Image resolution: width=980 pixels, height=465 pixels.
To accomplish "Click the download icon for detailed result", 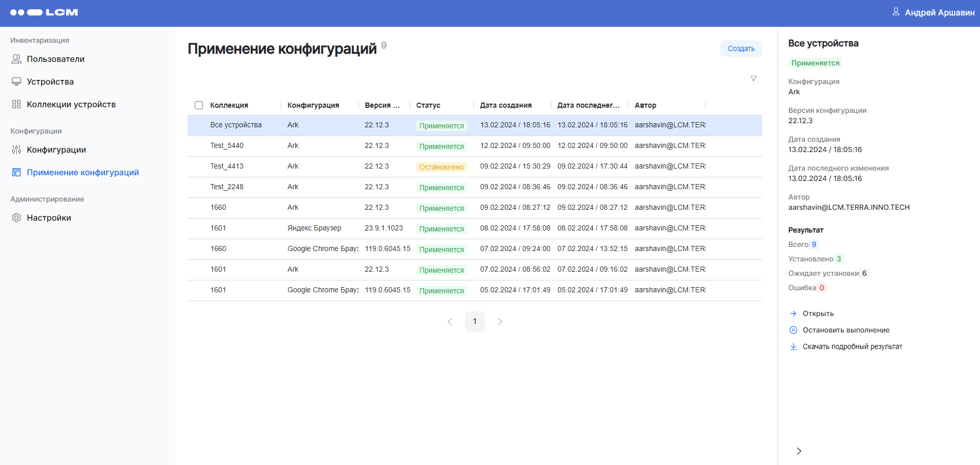I will (793, 347).
